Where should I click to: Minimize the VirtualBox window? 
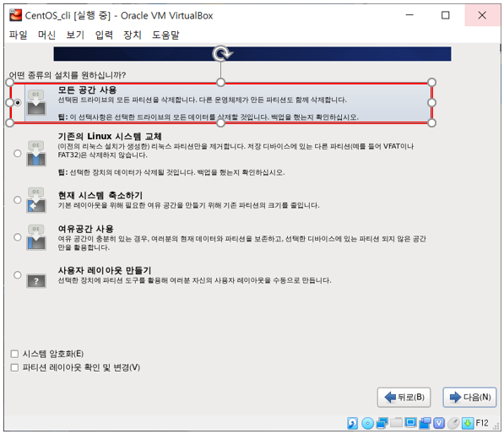(409, 15)
